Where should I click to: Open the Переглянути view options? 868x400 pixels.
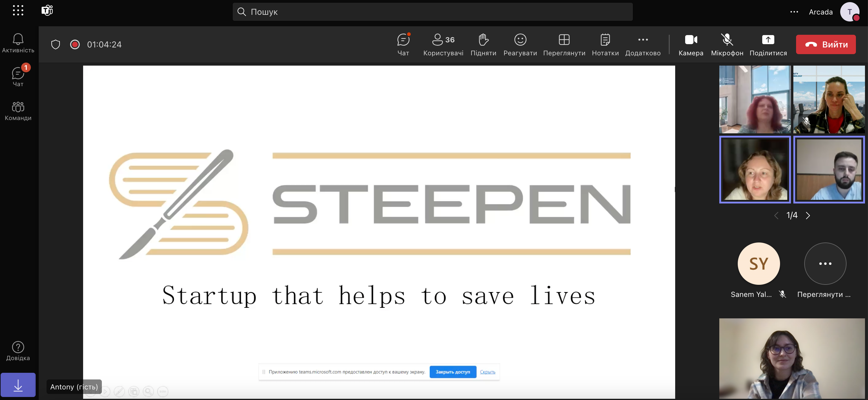coord(564,44)
